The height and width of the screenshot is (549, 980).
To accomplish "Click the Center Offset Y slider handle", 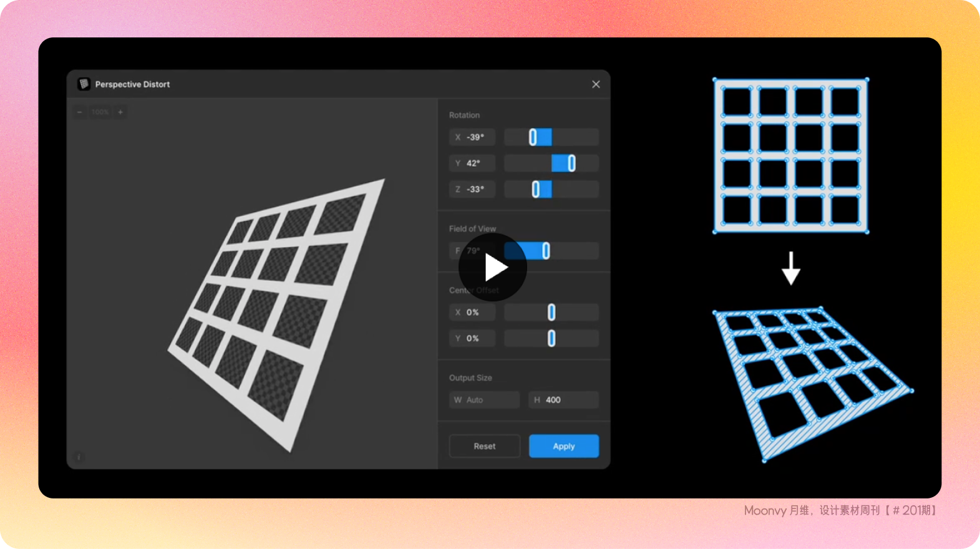I will (551, 339).
